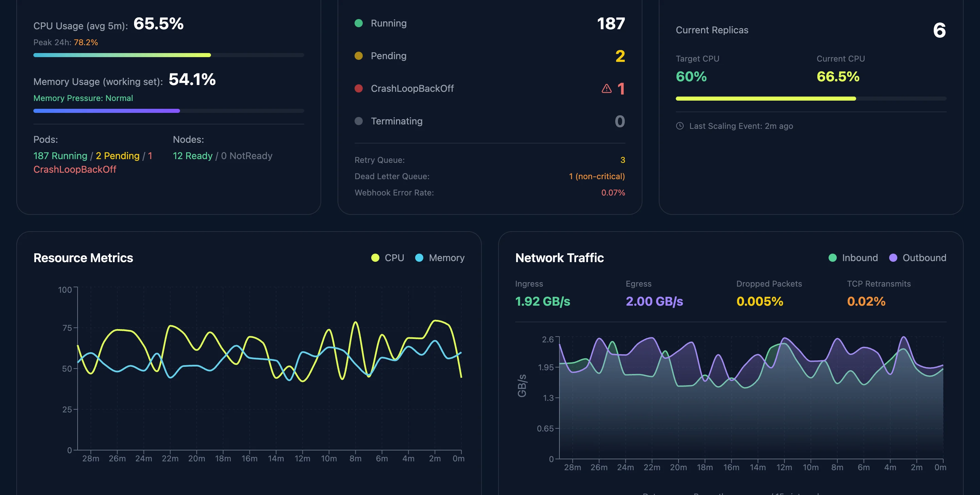The width and height of the screenshot is (980, 495).
Task: Click the Peak 24h value of 78.2%
Action: click(x=86, y=42)
